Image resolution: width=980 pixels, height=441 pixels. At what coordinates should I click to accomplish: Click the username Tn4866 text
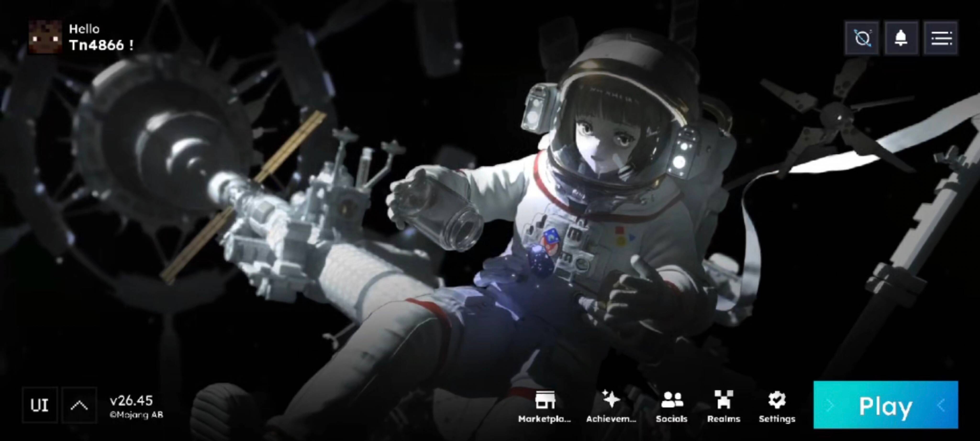(x=97, y=46)
